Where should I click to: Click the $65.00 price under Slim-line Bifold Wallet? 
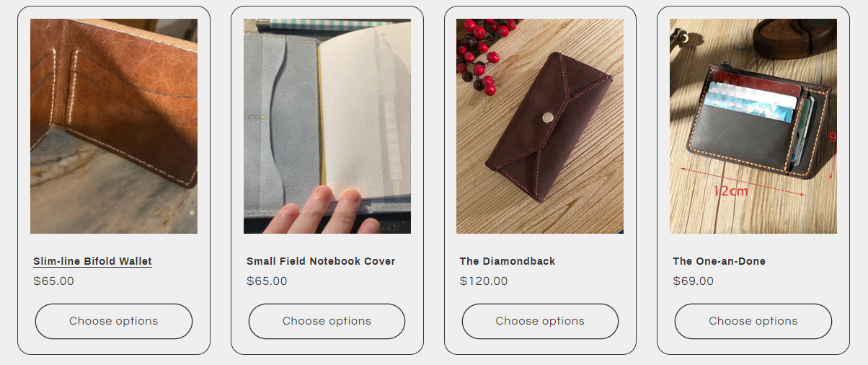53,281
